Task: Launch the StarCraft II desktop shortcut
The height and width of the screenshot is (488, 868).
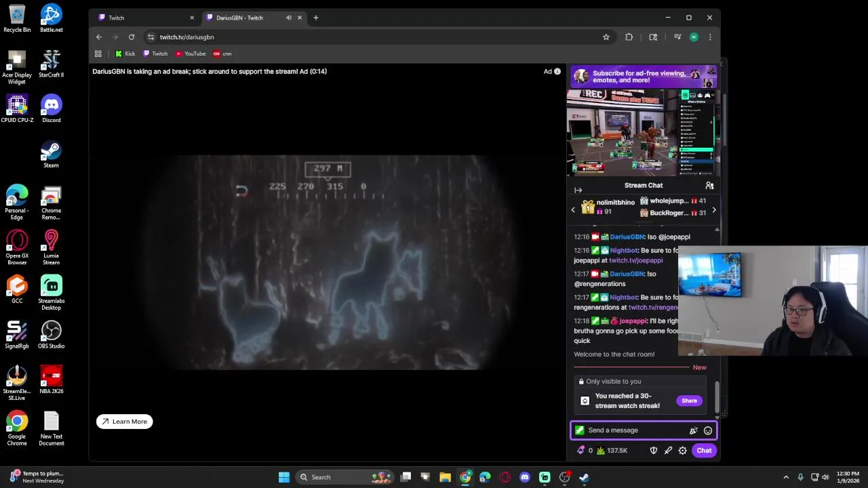Action: (x=51, y=64)
